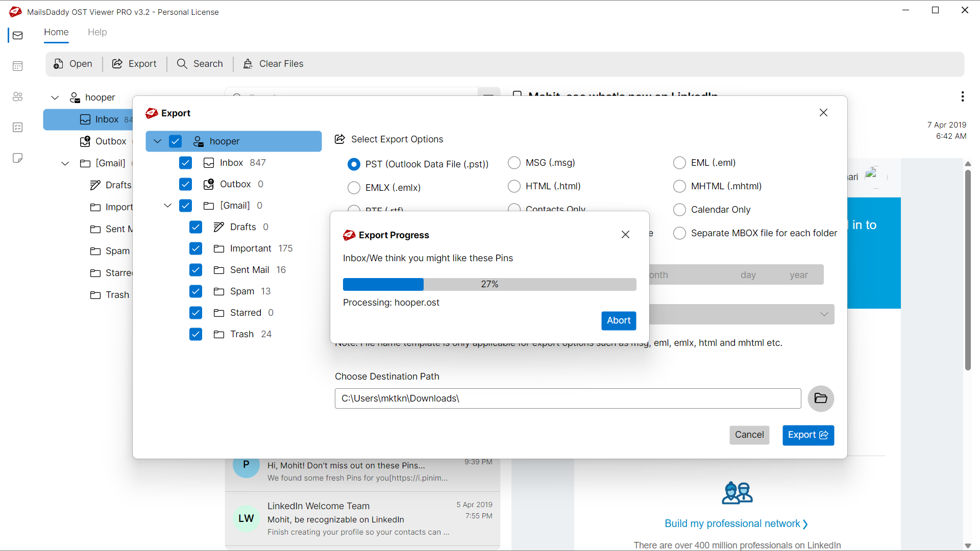Screen dimensions: 980x551
Task: Uncheck the Outbox checkbox in export tree
Action: pyautogui.click(x=185, y=184)
